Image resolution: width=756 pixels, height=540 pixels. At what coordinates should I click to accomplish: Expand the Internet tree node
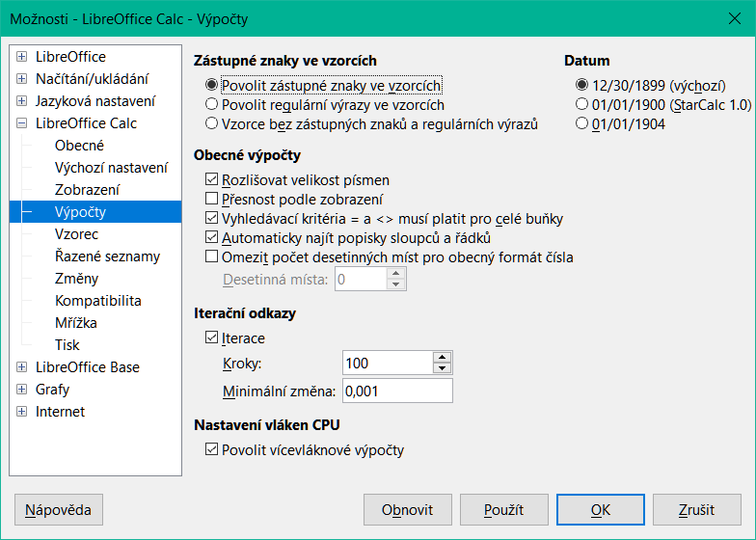21,411
